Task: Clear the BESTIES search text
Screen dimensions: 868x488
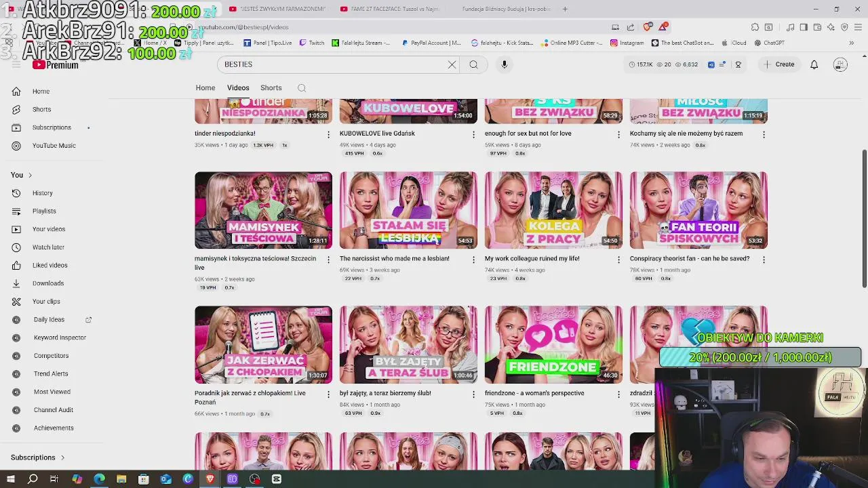Action: pyautogui.click(x=452, y=64)
